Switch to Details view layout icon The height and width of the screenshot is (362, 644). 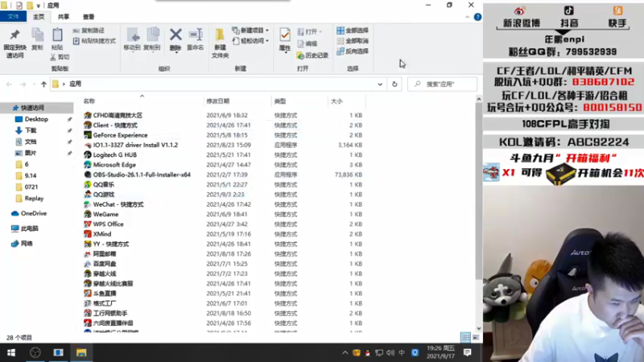coord(465,337)
